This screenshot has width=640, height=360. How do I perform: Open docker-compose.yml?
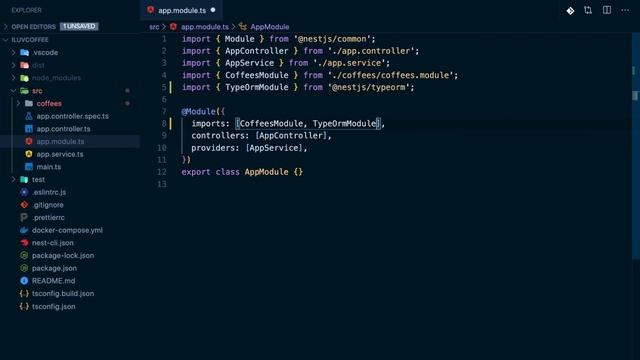click(x=67, y=230)
